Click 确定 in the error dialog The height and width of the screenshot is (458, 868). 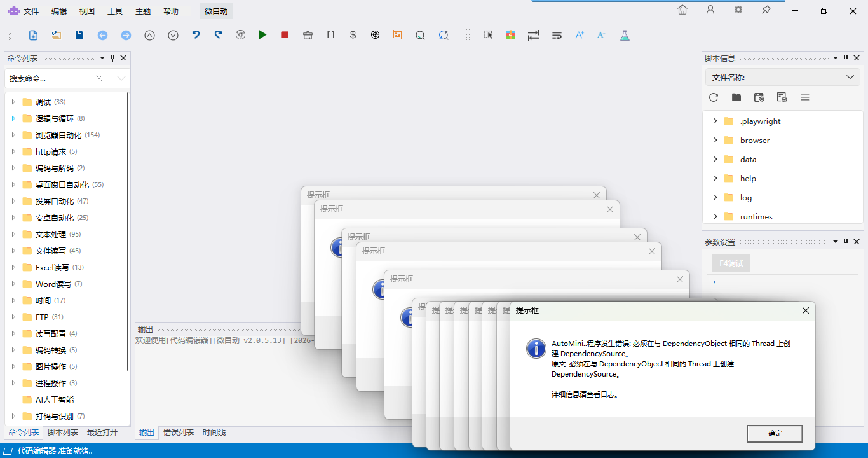(x=775, y=433)
